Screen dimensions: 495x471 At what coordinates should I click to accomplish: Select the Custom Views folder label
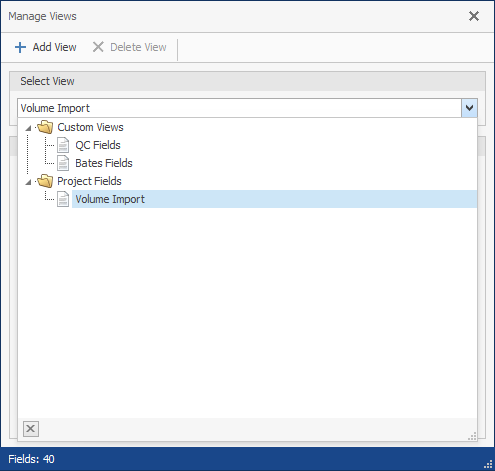90,127
